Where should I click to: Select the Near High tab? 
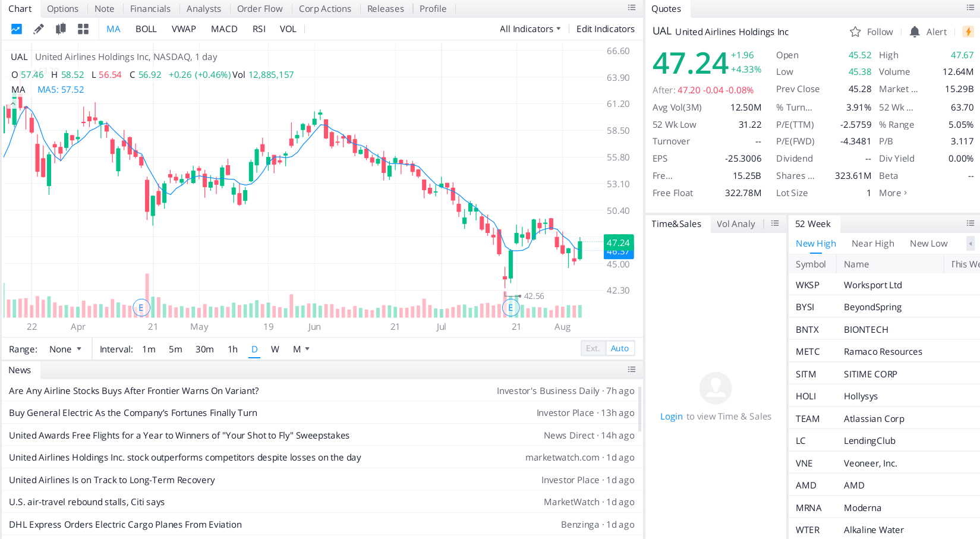point(872,244)
